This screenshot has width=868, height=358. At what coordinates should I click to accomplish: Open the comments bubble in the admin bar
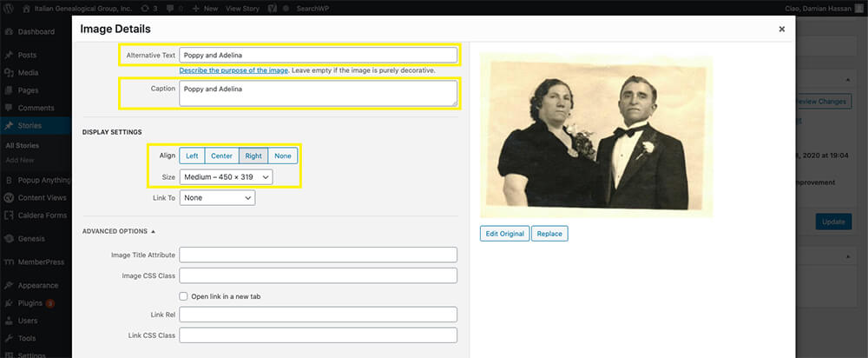click(175, 9)
